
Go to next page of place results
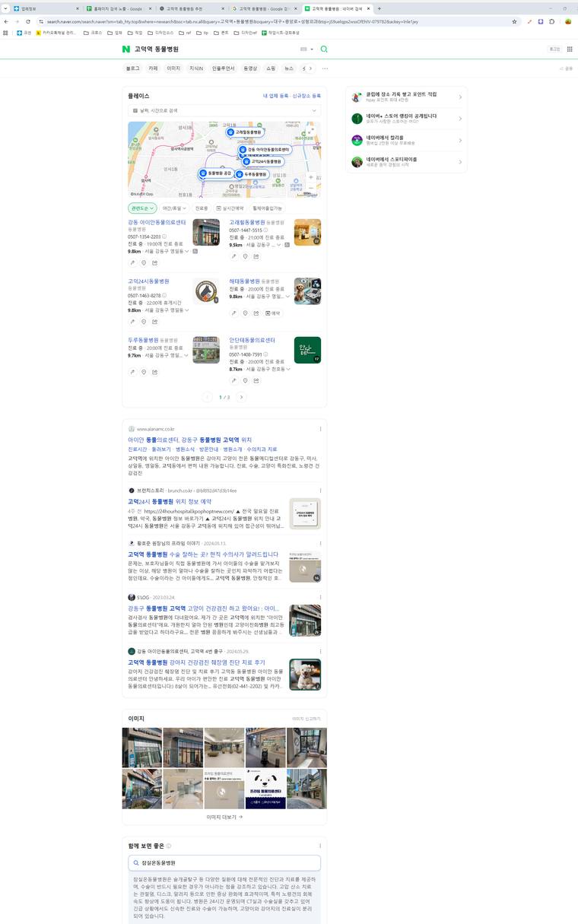tap(241, 397)
